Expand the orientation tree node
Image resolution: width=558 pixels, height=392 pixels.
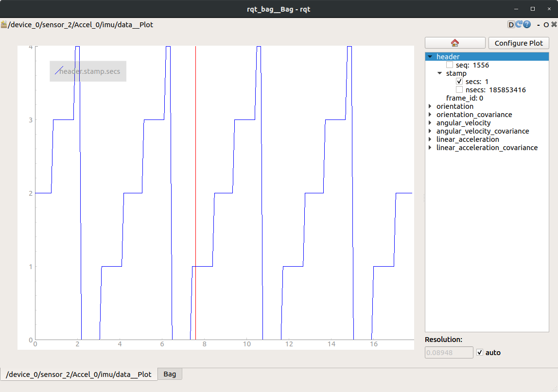tap(430, 106)
